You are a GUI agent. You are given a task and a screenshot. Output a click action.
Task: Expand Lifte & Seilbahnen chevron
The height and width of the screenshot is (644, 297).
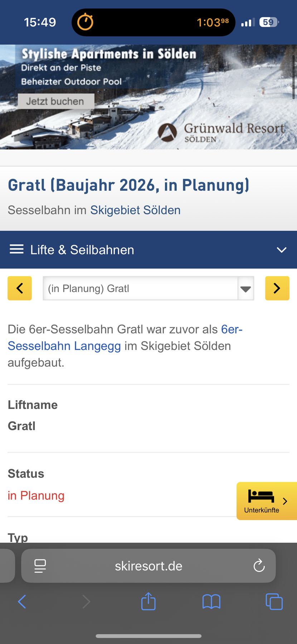(x=282, y=250)
